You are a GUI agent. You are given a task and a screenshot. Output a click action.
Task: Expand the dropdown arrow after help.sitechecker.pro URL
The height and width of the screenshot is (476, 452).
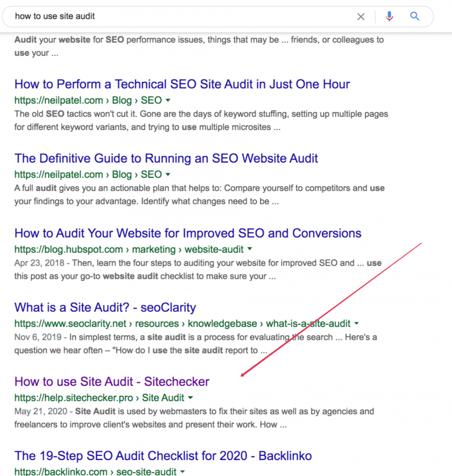[191, 398]
